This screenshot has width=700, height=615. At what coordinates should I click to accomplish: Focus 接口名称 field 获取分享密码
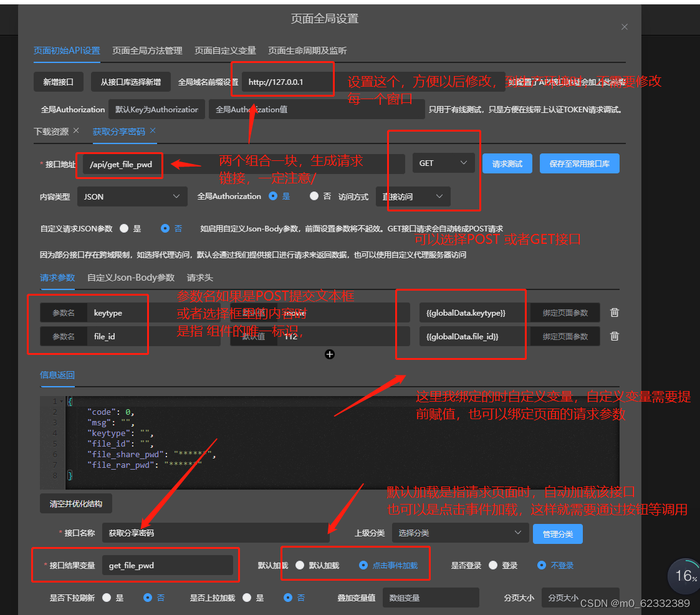click(216, 533)
